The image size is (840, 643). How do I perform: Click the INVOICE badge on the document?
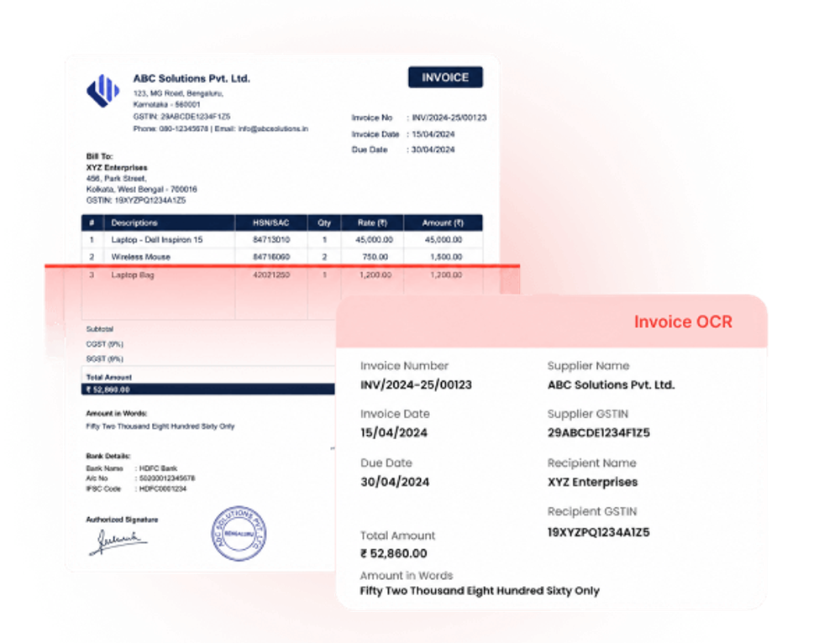pos(445,77)
